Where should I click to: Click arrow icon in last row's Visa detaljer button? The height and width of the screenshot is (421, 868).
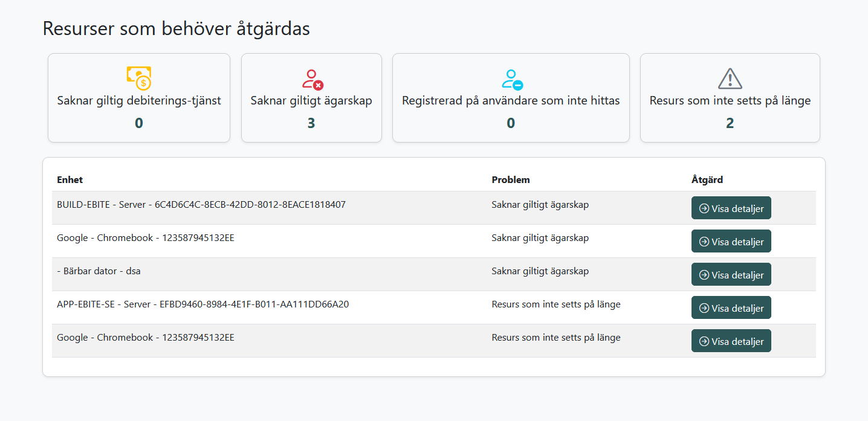704,341
